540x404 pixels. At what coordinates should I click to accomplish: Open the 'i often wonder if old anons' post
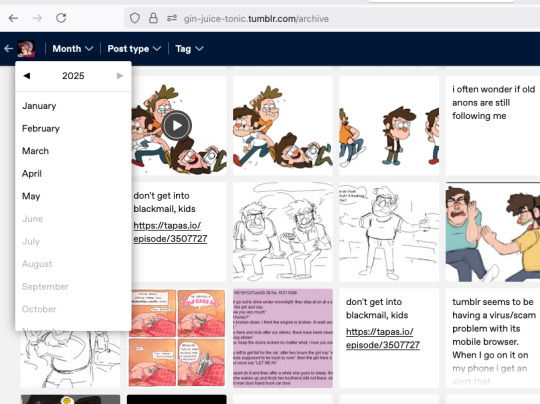(493, 126)
